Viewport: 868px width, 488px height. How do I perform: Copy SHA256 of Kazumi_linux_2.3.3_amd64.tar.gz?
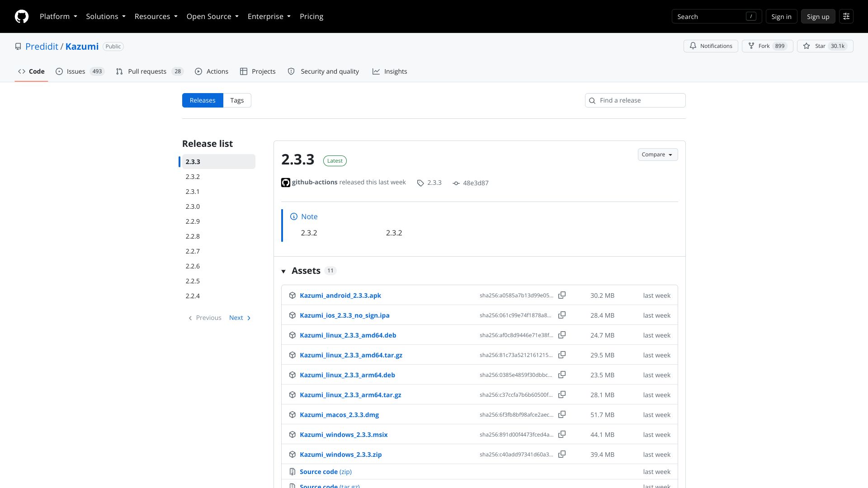(562, 355)
